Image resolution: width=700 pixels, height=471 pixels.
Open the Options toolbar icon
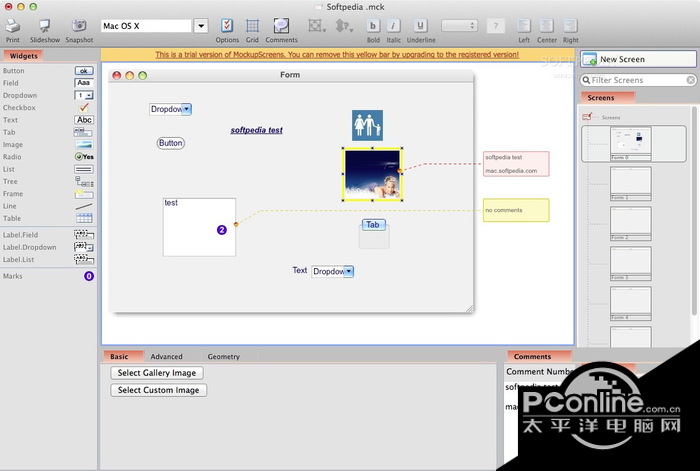click(x=227, y=26)
